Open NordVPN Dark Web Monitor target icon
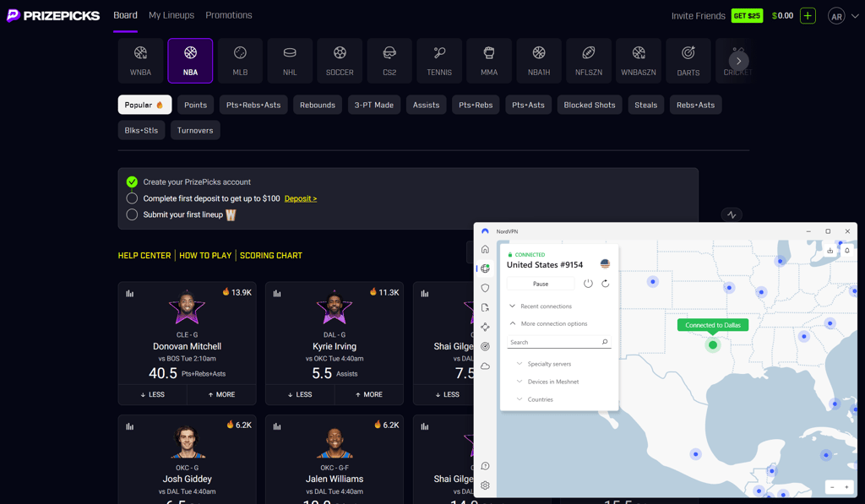The image size is (865, 504). pos(485,346)
